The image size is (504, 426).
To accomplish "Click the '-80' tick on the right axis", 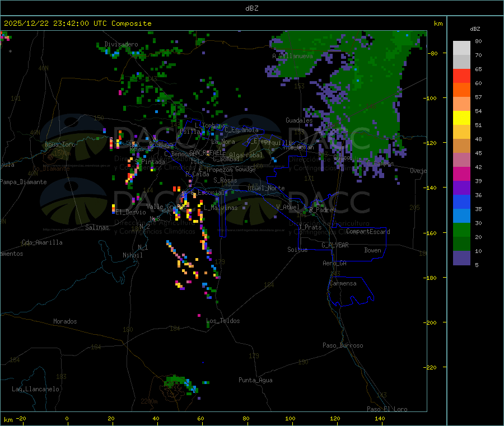I will tap(432, 53).
